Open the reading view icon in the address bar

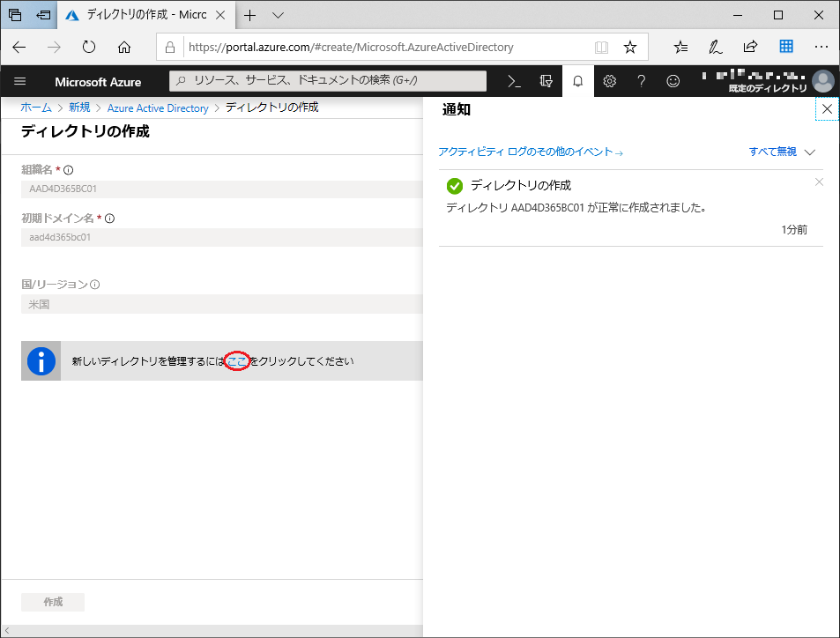tap(602, 47)
